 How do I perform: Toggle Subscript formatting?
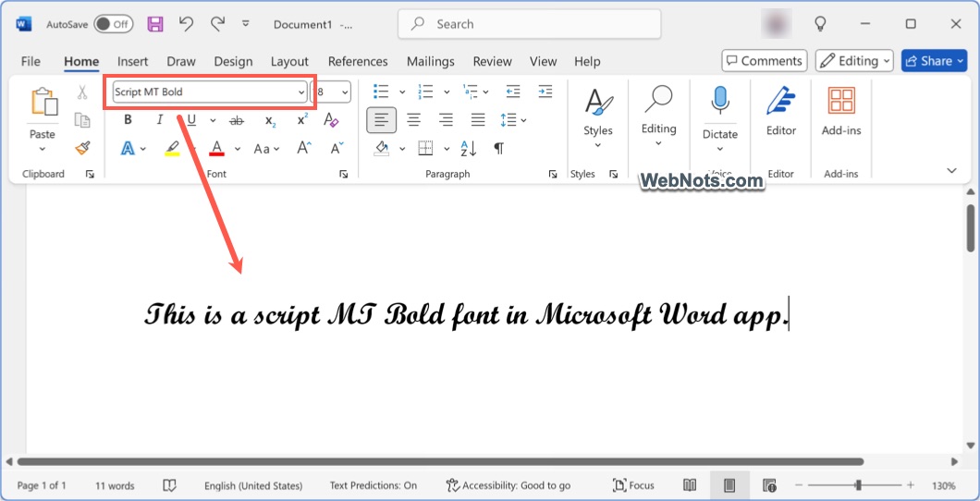(271, 120)
